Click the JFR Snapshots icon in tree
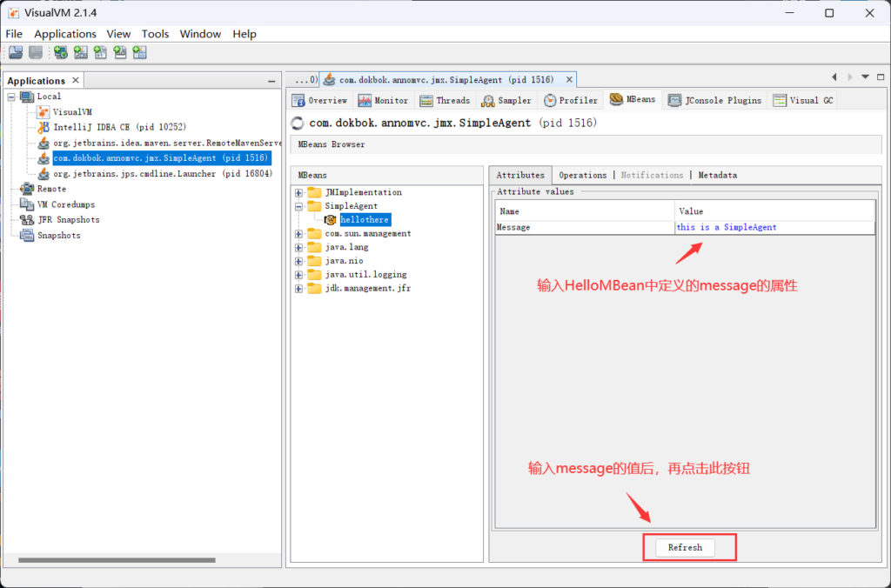This screenshot has width=891, height=588. pyautogui.click(x=27, y=219)
